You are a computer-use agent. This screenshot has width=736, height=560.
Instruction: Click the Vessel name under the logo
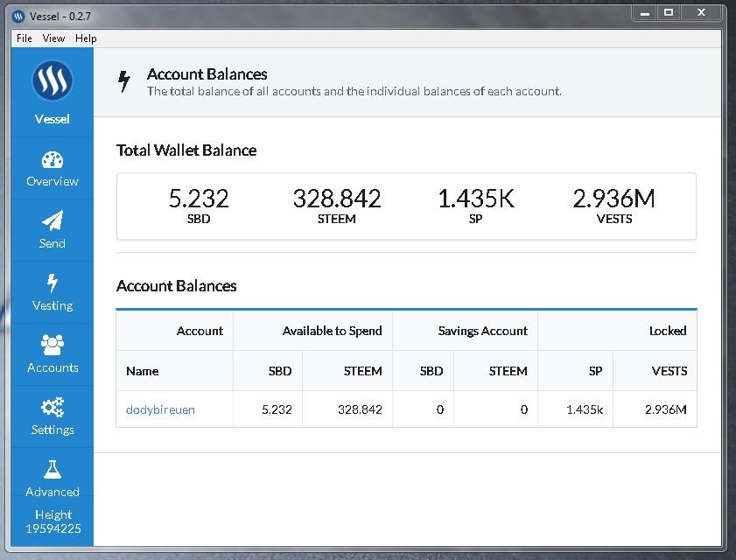[53, 119]
